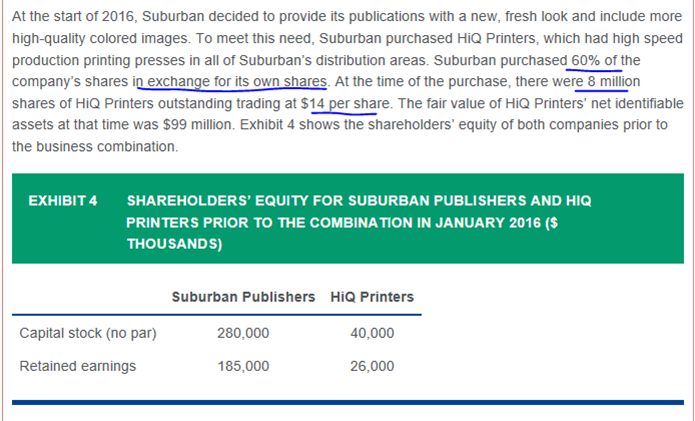Click 'the business combination.' closing sentence
This screenshot has width=695, height=421.
[95, 147]
